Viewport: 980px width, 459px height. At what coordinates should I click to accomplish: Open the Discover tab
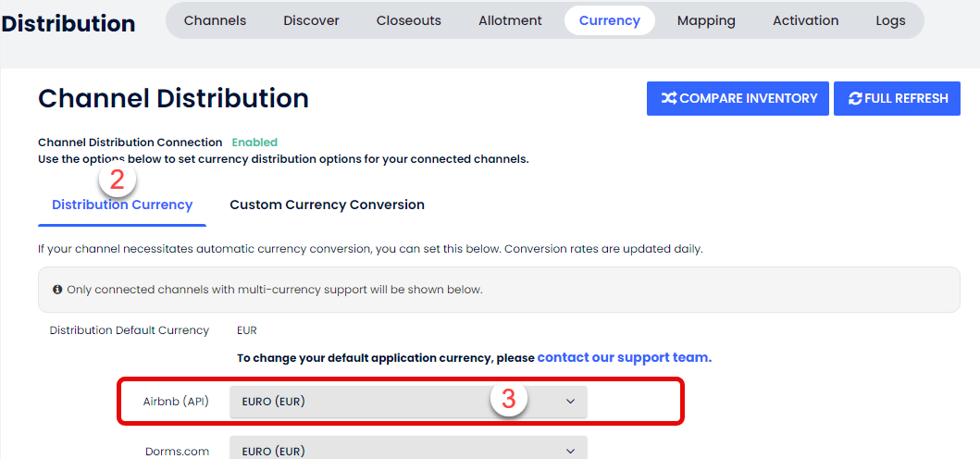coord(311,20)
